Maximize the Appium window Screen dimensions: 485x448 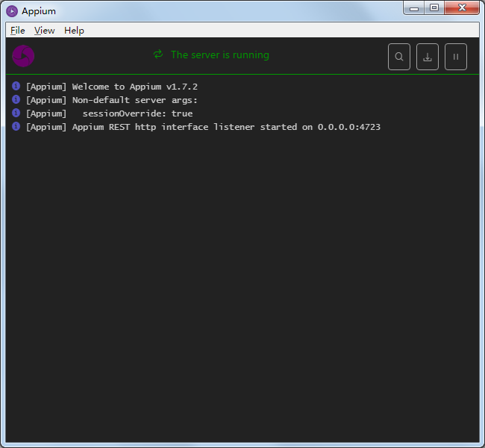click(434, 8)
